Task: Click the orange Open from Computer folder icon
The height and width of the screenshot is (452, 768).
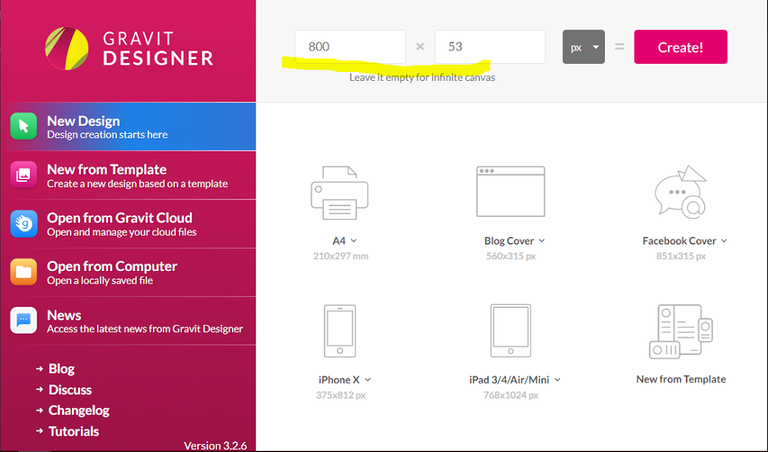Action: point(24,272)
